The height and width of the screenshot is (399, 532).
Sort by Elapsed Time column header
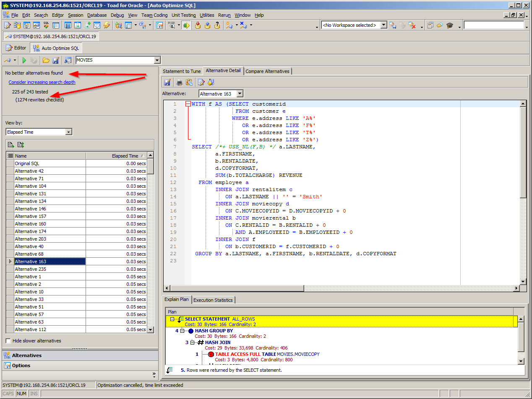coord(116,156)
